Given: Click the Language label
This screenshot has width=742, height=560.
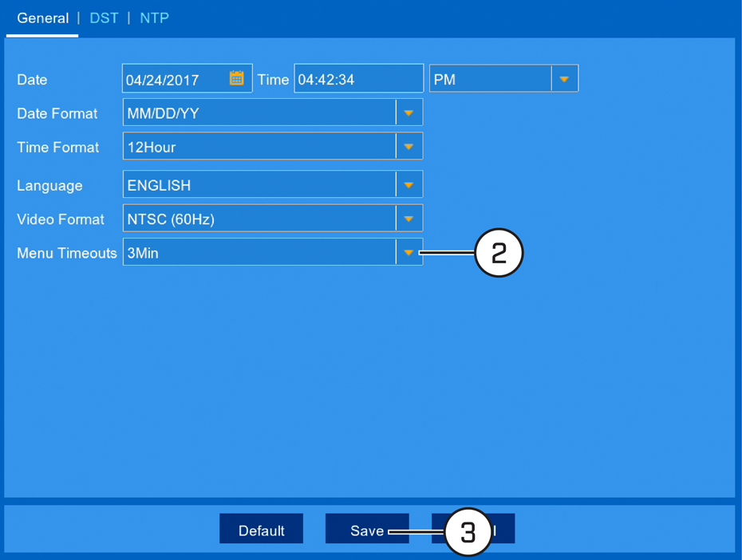Looking at the screenshot, I should click(49, 185).
